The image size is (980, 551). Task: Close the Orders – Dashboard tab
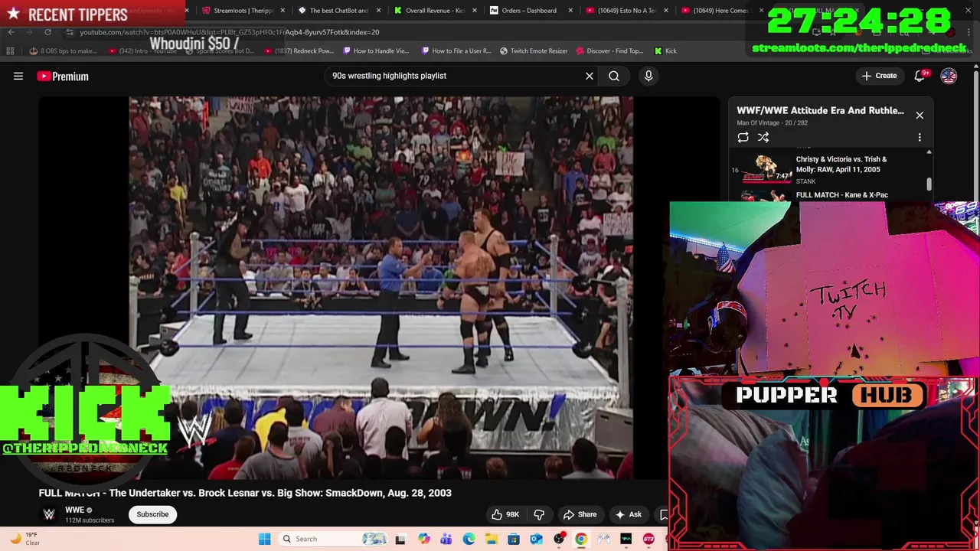(x=570, y=11)
